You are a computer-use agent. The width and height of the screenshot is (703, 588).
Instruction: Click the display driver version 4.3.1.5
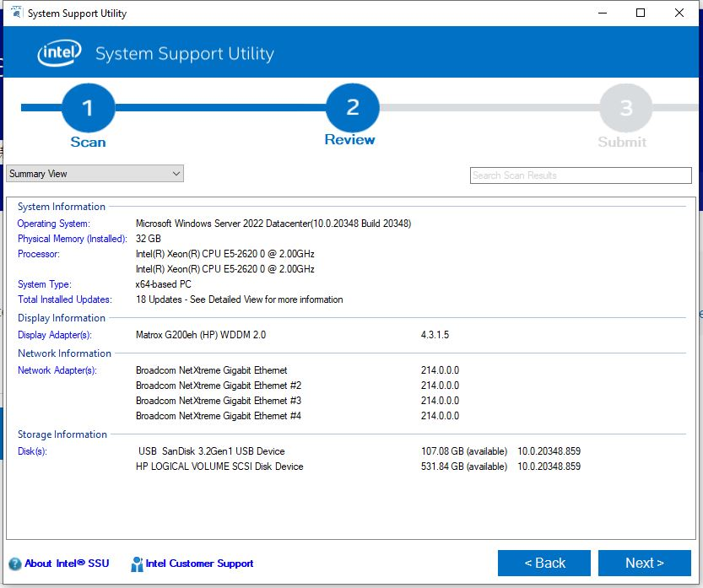(x=435, y=335)
